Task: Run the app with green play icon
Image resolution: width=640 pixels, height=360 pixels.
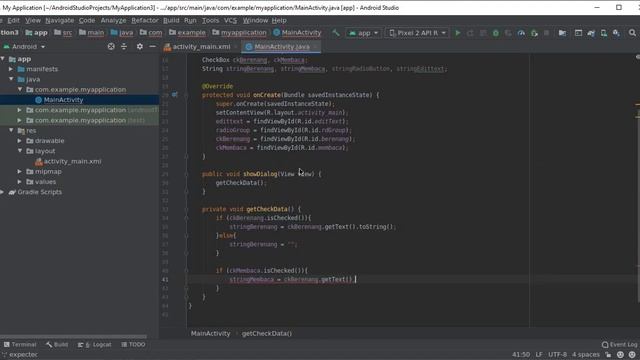Action: point(458,33)
